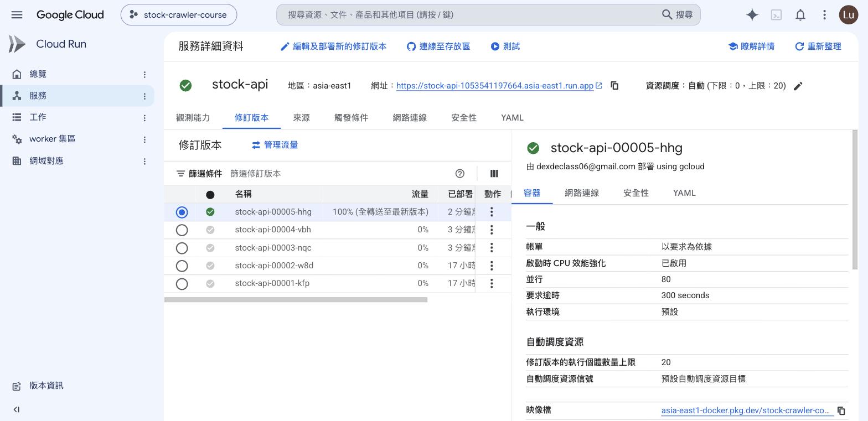
Task: Edit scaling settings with pencil icon
Action: pyautogui.click(x=798, y=86)
